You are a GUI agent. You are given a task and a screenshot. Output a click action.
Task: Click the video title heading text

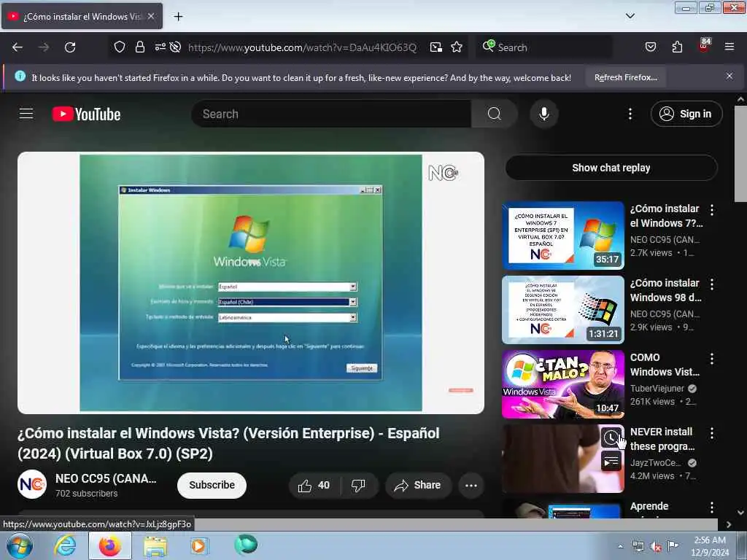point(228,443)
